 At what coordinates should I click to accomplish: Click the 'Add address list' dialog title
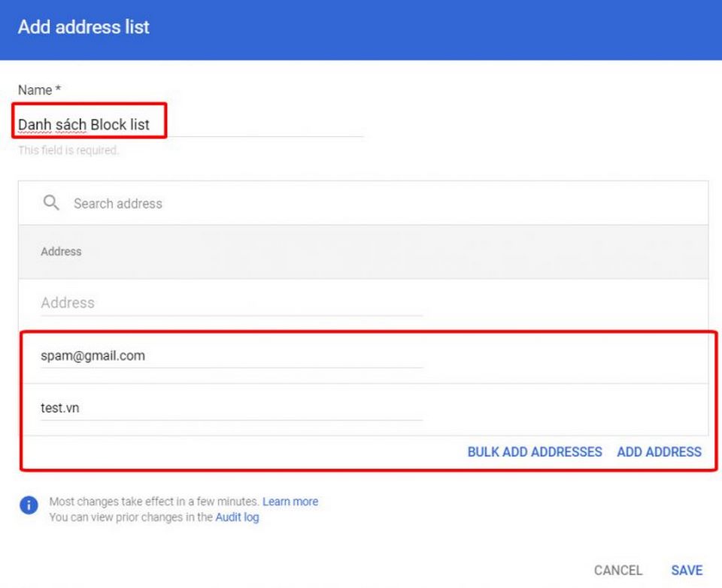(83, 27)
